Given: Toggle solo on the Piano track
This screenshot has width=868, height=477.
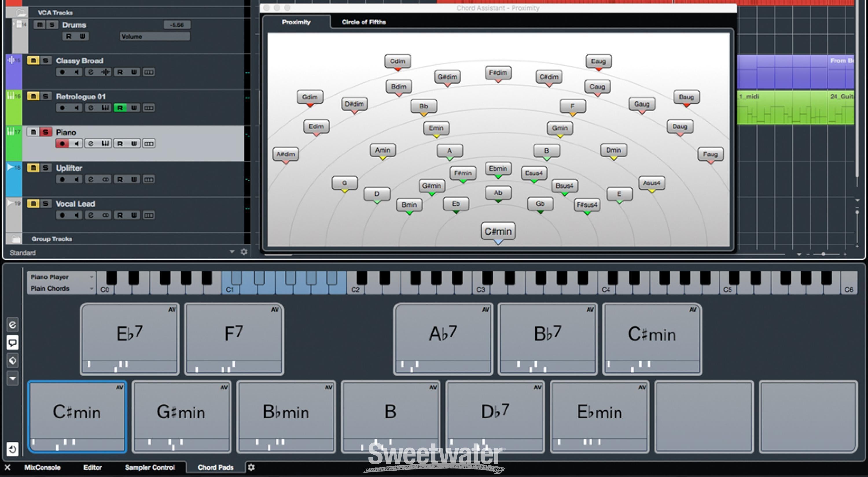Looking at the screenshot, I should click(x=45, y=132).
